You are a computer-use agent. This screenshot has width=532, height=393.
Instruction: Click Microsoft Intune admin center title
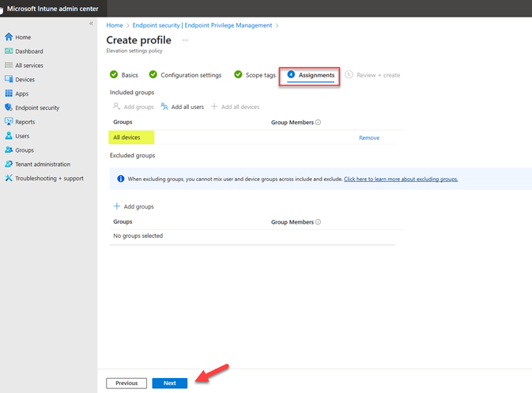[x=53, y=9]
